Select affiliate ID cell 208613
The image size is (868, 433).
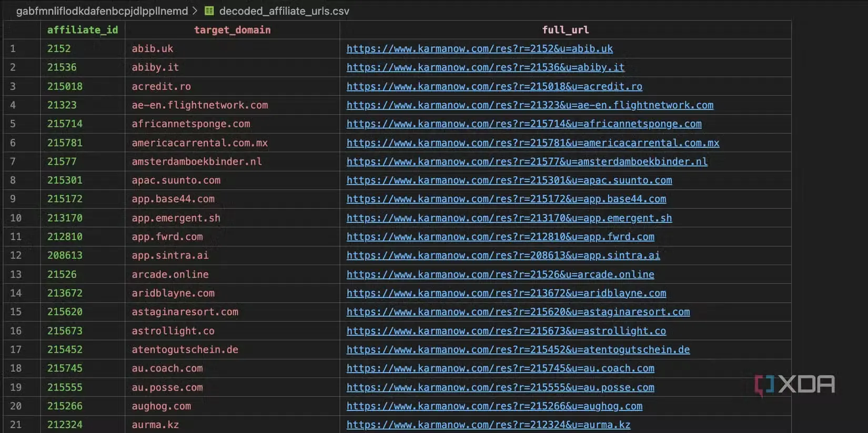pos(65,255)
